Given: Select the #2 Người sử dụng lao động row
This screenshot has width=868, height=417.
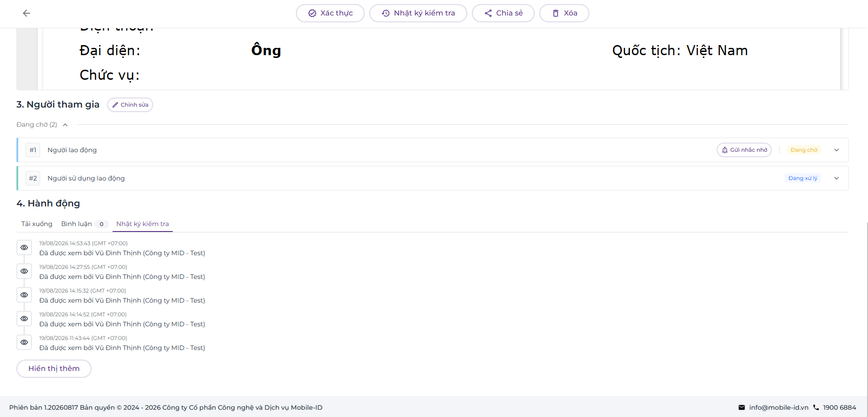Looking at the screenshot, I should [433, 178].
